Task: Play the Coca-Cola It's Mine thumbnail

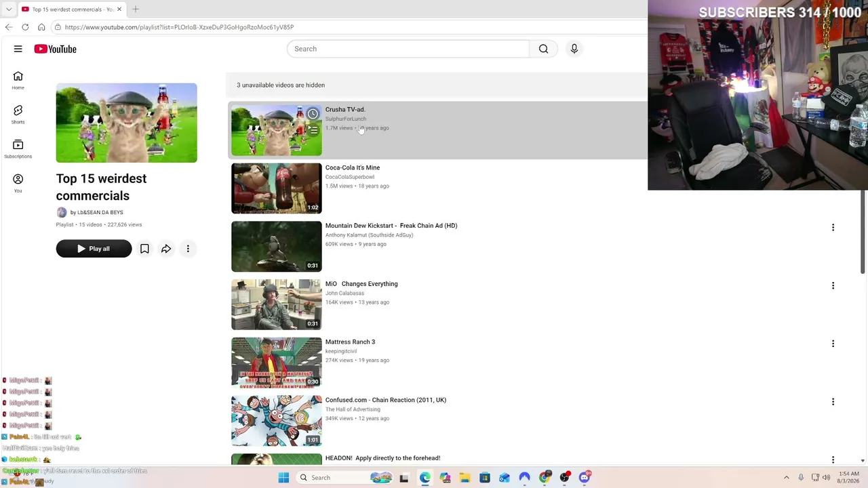Action: pyautogui.click(x=277, y=188)
